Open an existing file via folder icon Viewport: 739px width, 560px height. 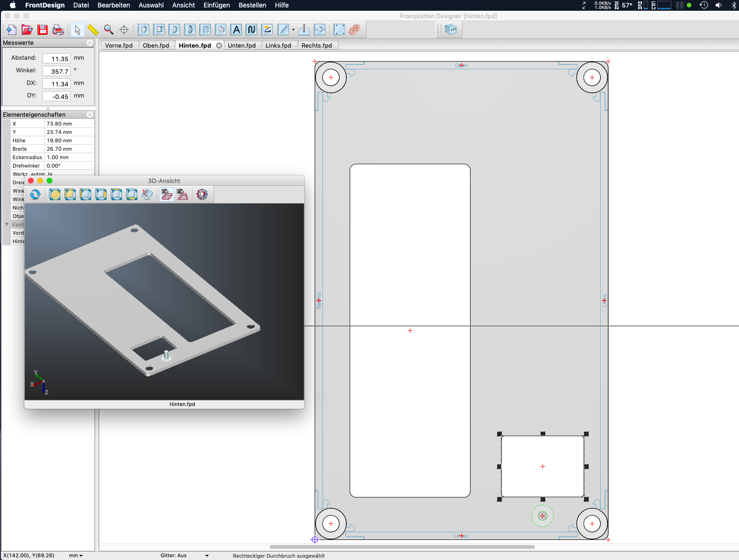click(27, 30)
